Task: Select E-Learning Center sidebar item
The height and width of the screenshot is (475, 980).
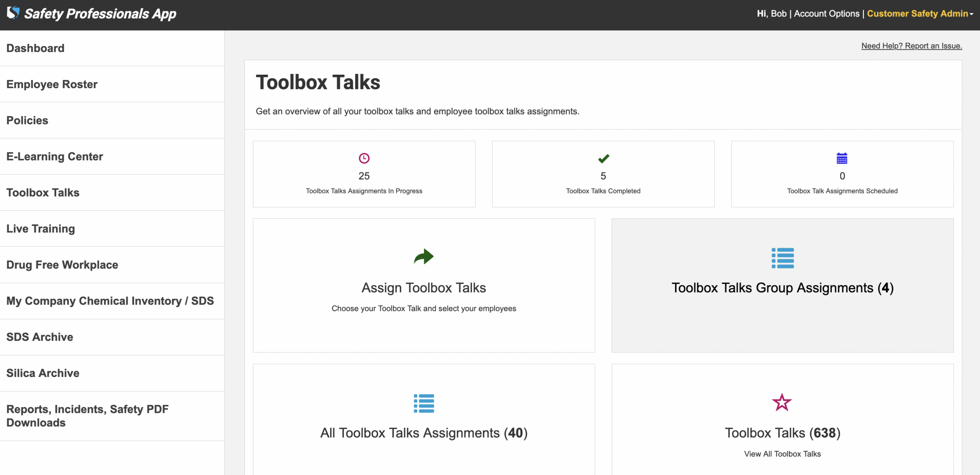Action: point(54,157)
